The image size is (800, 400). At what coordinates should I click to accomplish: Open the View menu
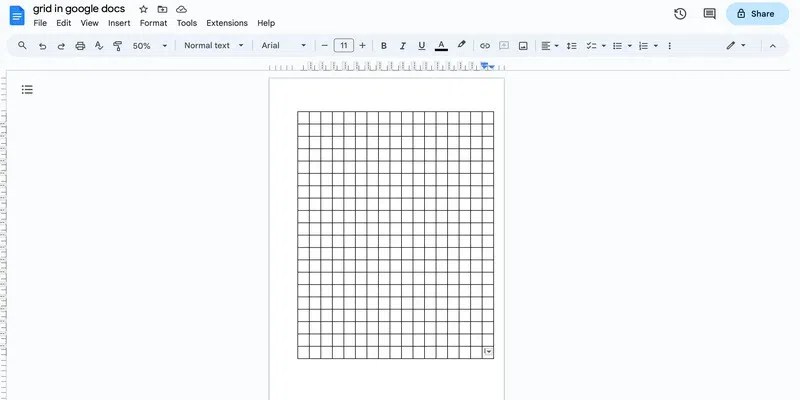89,23
